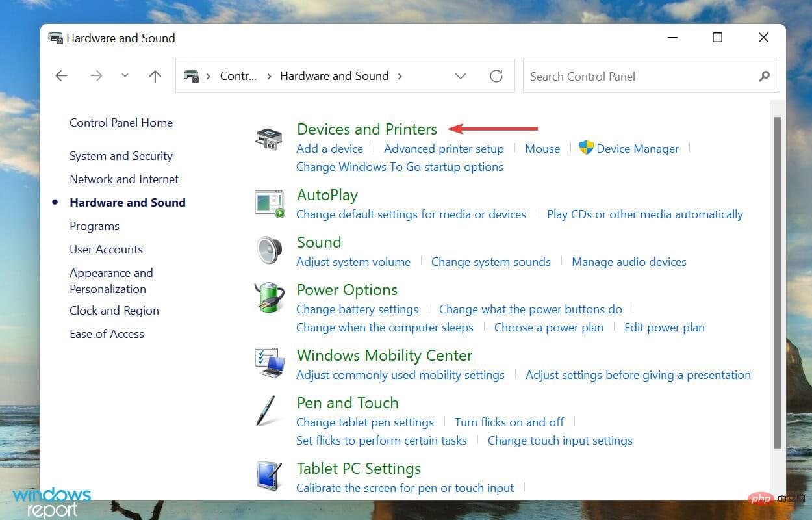Expand chevron after Contr... breadcrumb
The width and height of the screenshot is (812, 520).
pyautogui.click(x=268, y=76)
